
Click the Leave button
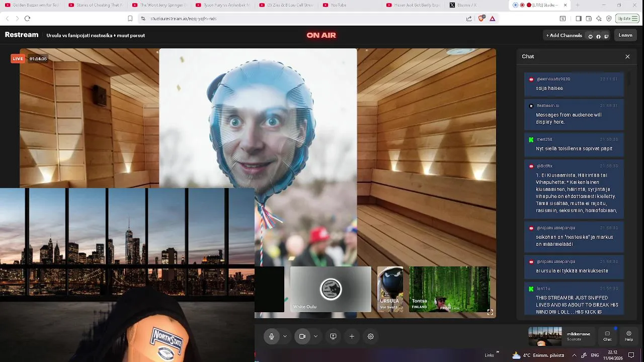click(625, 35)
